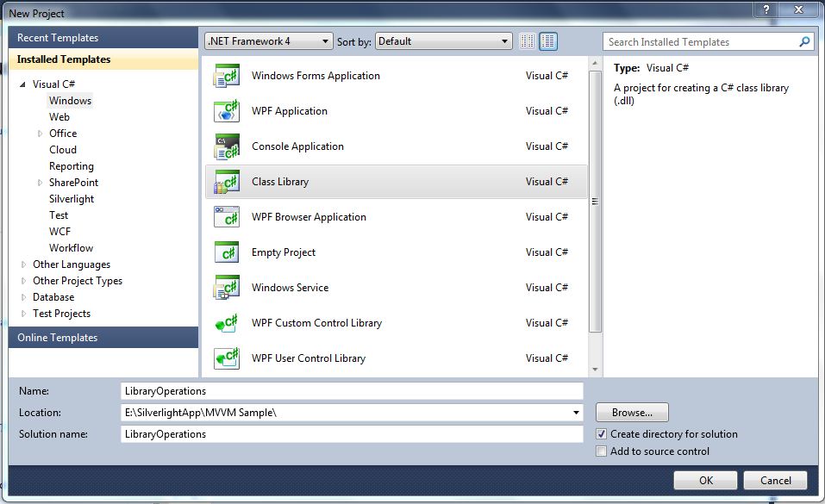Switch to medium icons list view
Image resolution: width=825 pixels, height=504 pixels.
[x=548, y=41]
